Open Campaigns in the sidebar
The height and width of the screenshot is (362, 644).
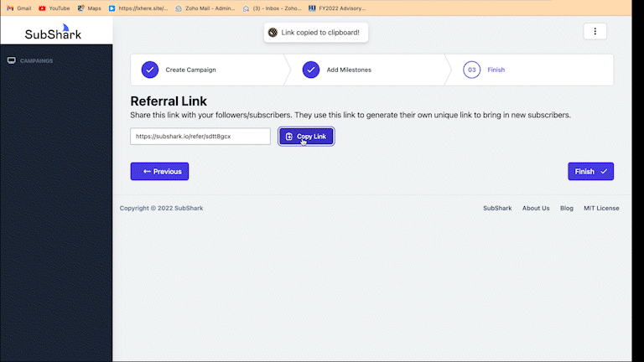point(36,60)
